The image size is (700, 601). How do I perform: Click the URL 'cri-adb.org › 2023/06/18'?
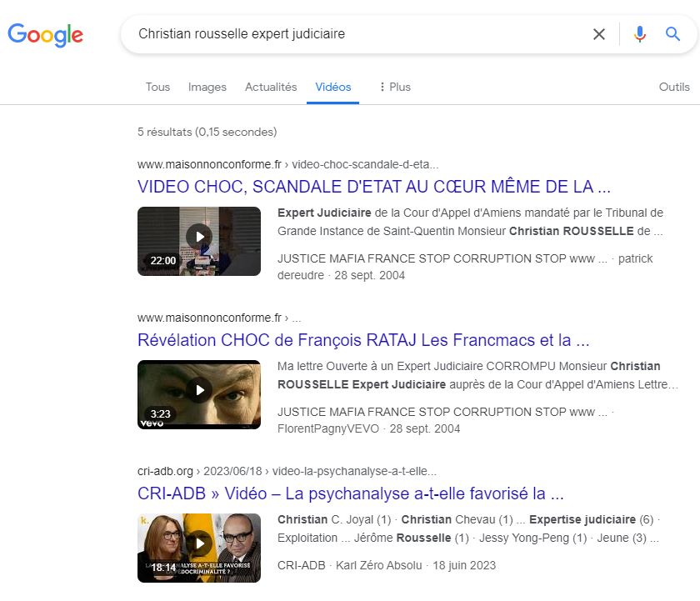[287, 472]
